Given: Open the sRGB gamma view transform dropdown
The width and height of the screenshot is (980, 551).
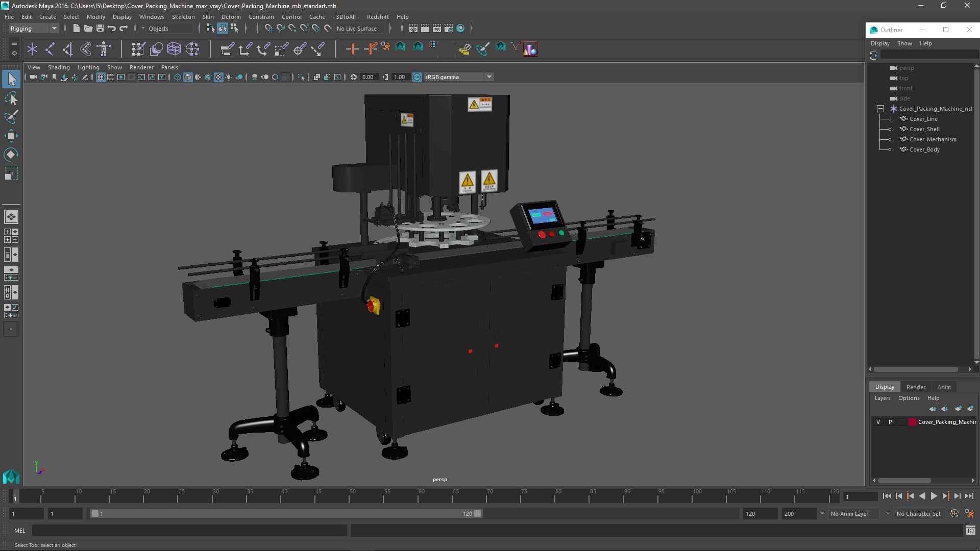Looking at the screenshot, I should tap(458, 77).
